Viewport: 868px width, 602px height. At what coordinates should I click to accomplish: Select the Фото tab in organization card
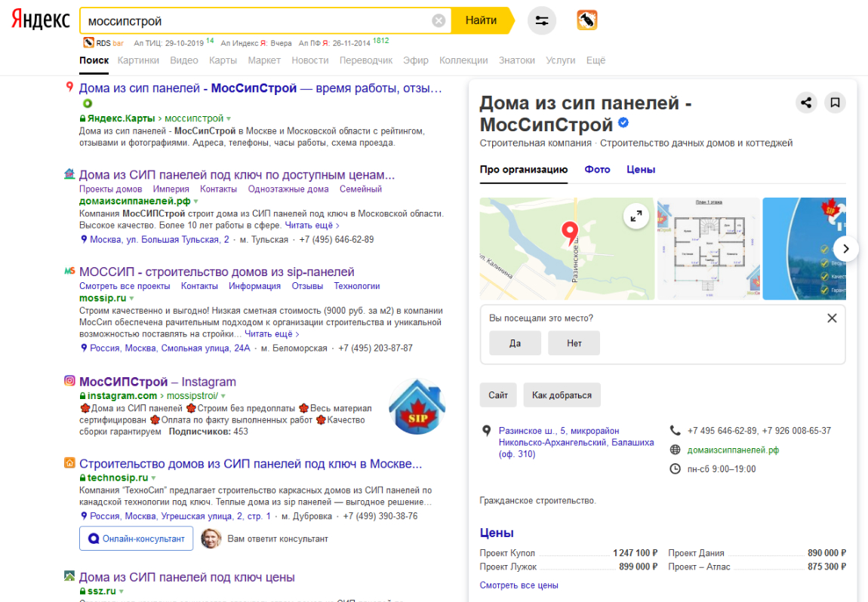click(x=597, y=169)
